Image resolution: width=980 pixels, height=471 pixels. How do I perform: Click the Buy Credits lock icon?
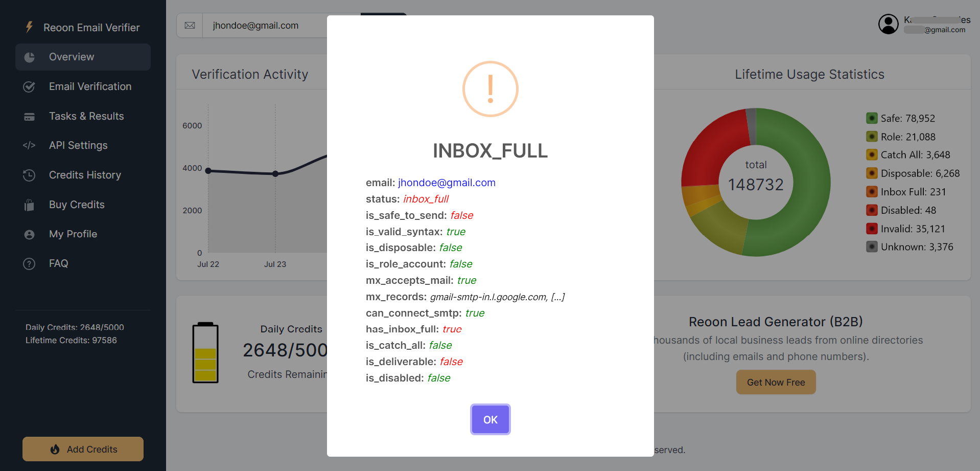point(29,205)
